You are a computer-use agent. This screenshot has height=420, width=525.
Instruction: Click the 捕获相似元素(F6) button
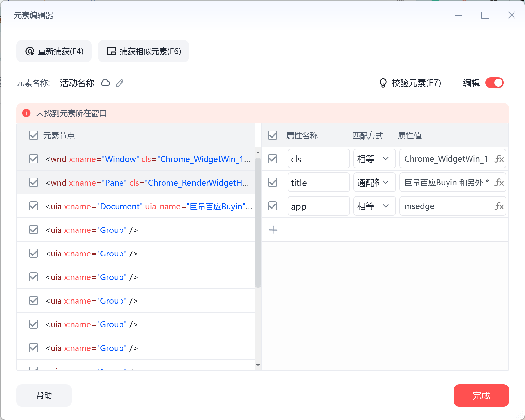143,51
